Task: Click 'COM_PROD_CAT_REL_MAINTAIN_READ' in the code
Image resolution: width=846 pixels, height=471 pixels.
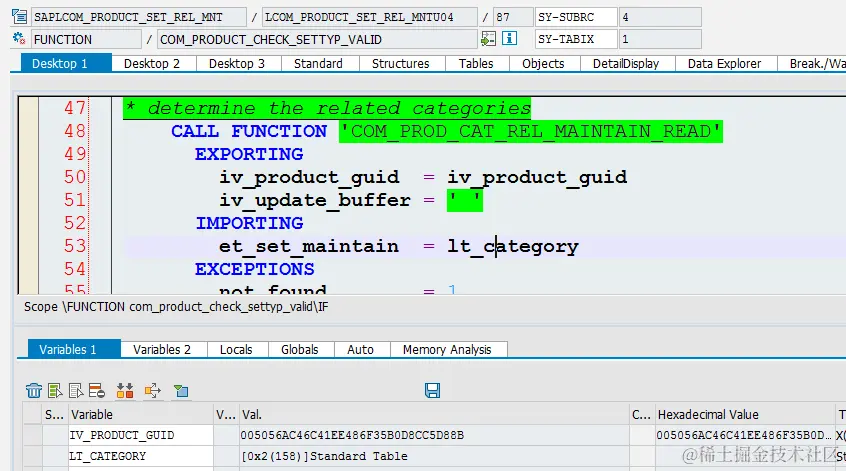Action: tap(530, 131)
